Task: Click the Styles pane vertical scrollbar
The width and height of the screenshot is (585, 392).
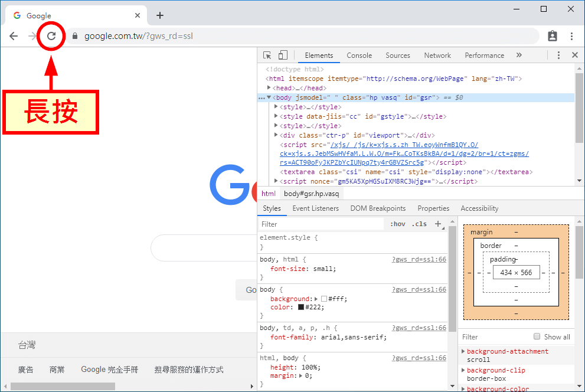Action: [452, 278]
